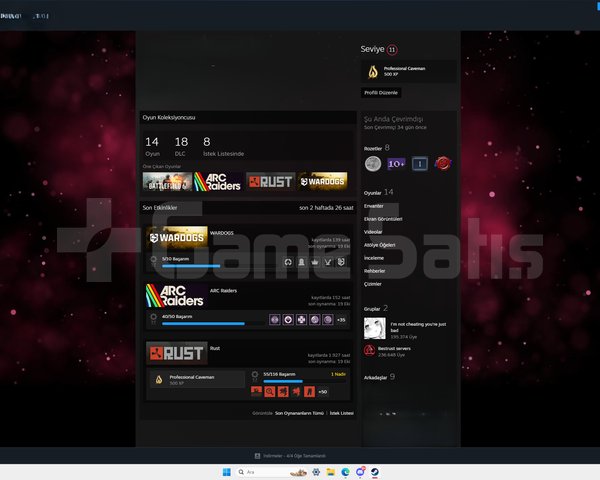This screenshot has width=600, height=480.
Task: Click the 18 DLC count
Action: pyautogui.click(x=181, y=147)
